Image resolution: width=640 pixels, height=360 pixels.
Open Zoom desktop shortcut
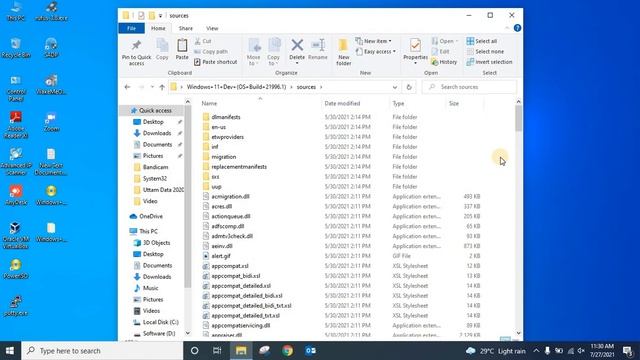[51, 122]
